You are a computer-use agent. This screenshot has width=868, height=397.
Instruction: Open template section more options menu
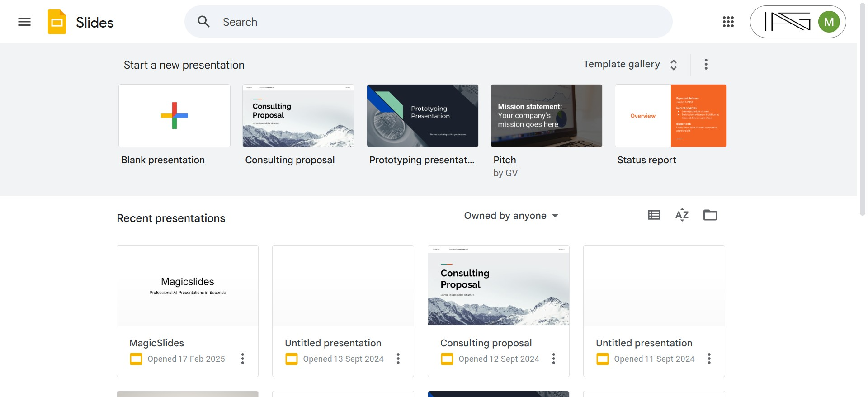(x=706, y=64)
